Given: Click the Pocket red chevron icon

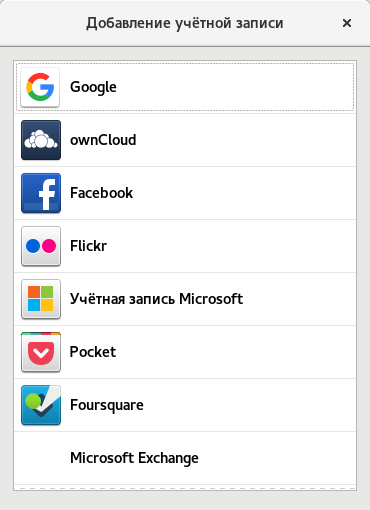Looking at the screenshot, I should 41,352.
